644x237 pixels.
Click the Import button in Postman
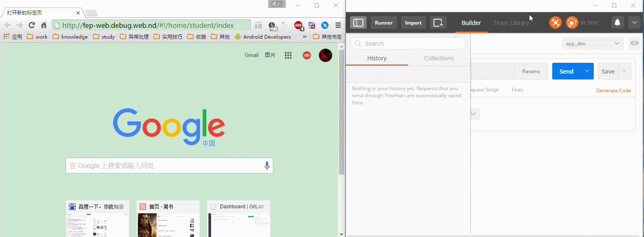click(413, 23)
